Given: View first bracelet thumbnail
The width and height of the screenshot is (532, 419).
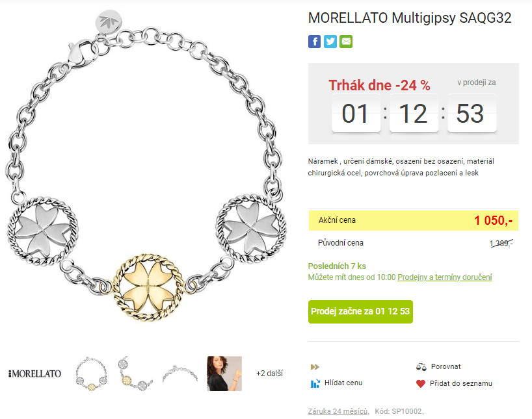Looking at the screenshot, I should coord(91,374).
